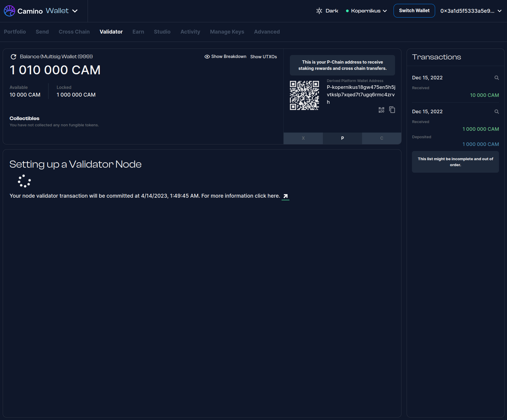Open the Earn tab

138,32
